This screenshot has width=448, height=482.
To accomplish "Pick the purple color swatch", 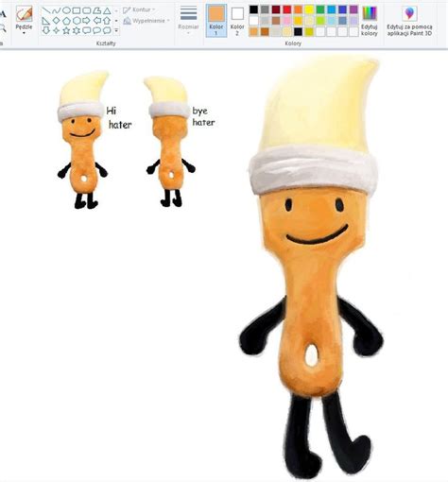I will point(353,9).
